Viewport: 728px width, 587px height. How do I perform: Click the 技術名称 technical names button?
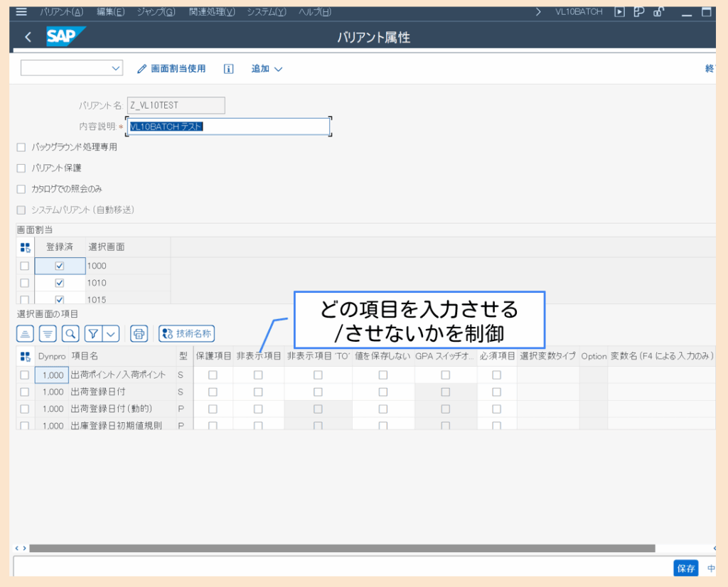pos(187,333)
